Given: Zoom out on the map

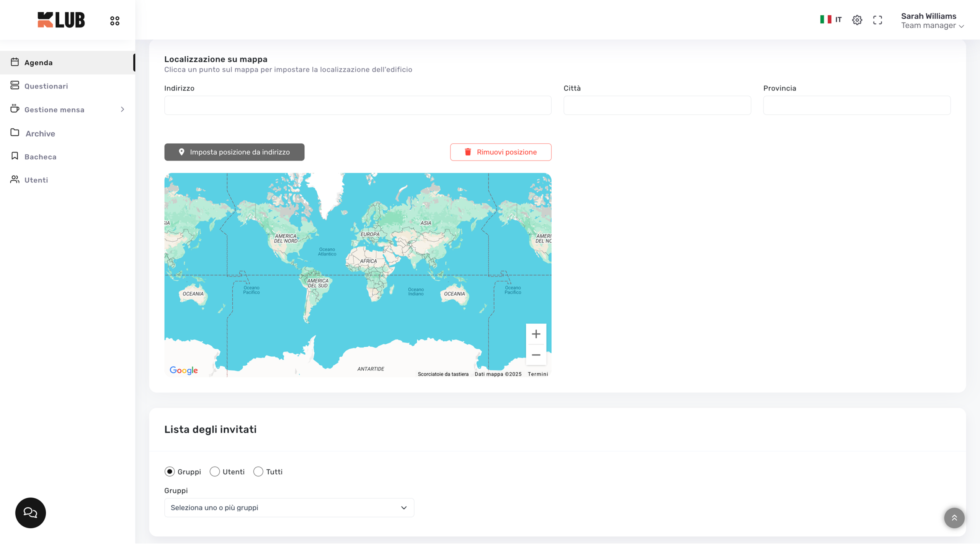Looking at the screenshot, I should click(x=536, y=355).
